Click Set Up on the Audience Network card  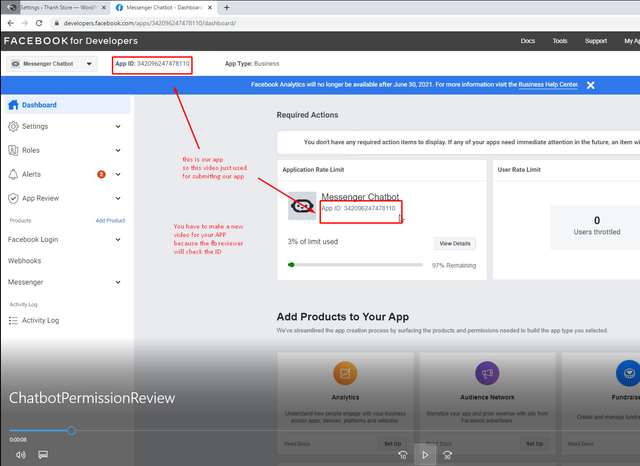(534, 443)
